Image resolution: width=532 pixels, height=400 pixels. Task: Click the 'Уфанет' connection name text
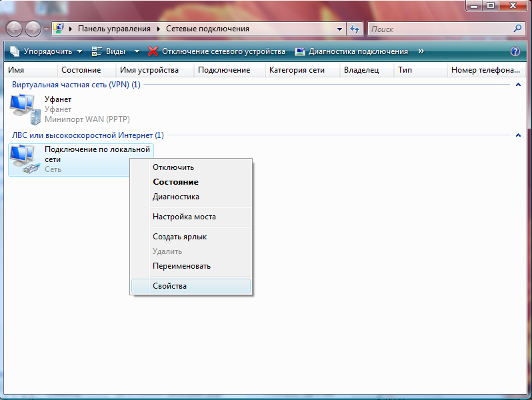[x=58, y=99]
